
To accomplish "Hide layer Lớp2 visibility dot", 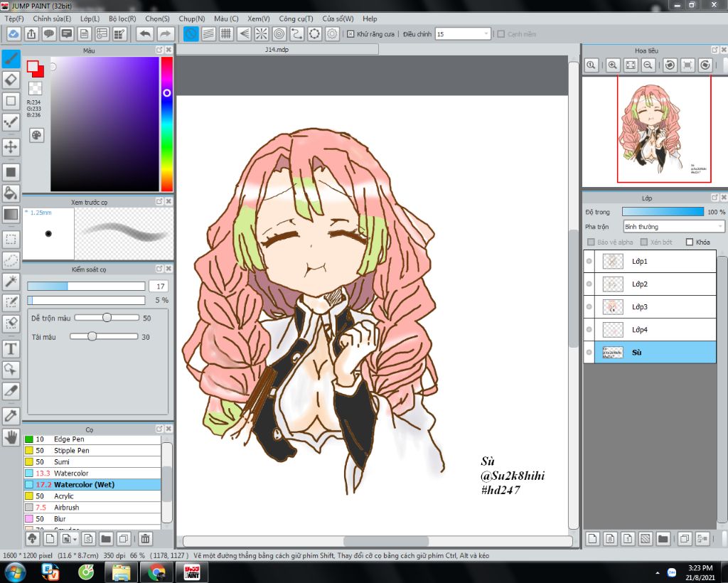I will click(589, 284).
